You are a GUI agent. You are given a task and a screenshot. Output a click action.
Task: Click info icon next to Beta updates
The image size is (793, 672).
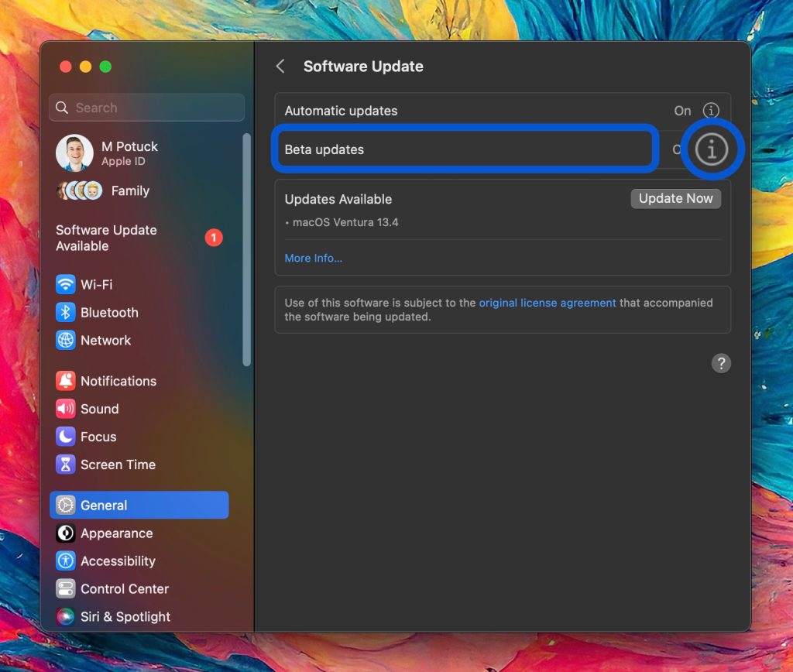(x=711, y=149)
